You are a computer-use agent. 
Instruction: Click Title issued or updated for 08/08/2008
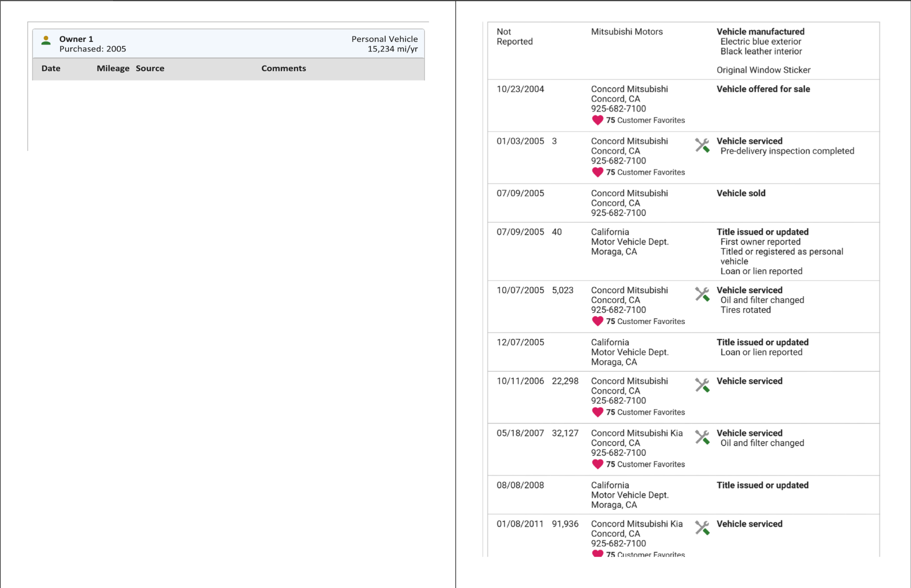762,485
